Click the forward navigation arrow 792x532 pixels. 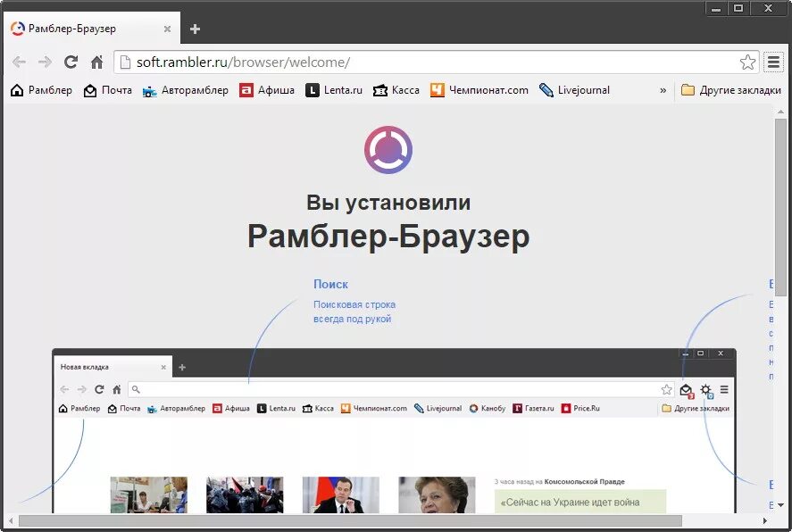(x=45, y=62)
